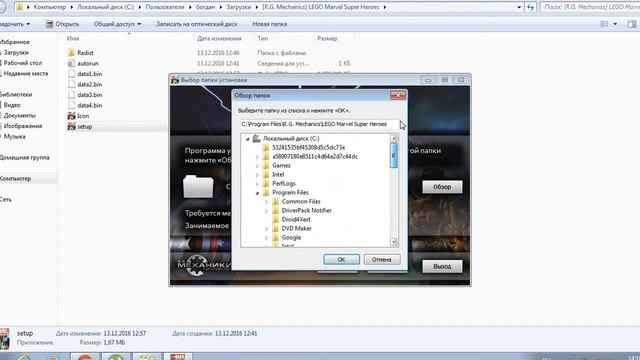Close the Обзор папок dialog
The height and width of the screenshot is (360, 640).
coord(398,95)
